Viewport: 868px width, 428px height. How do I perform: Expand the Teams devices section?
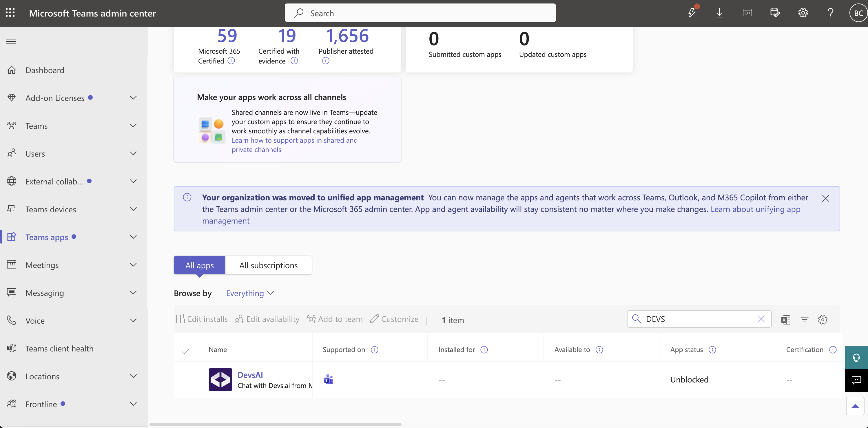134,209
